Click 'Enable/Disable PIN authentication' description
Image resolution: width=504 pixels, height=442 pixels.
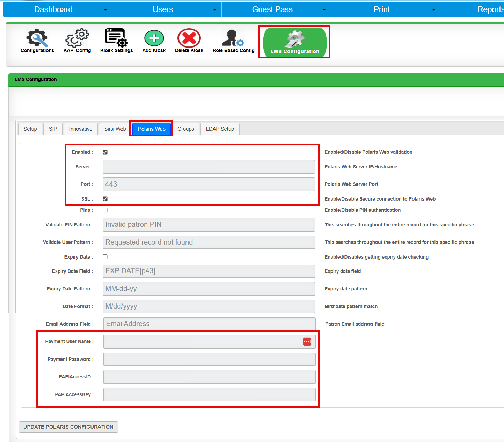[x=363, y=210]
